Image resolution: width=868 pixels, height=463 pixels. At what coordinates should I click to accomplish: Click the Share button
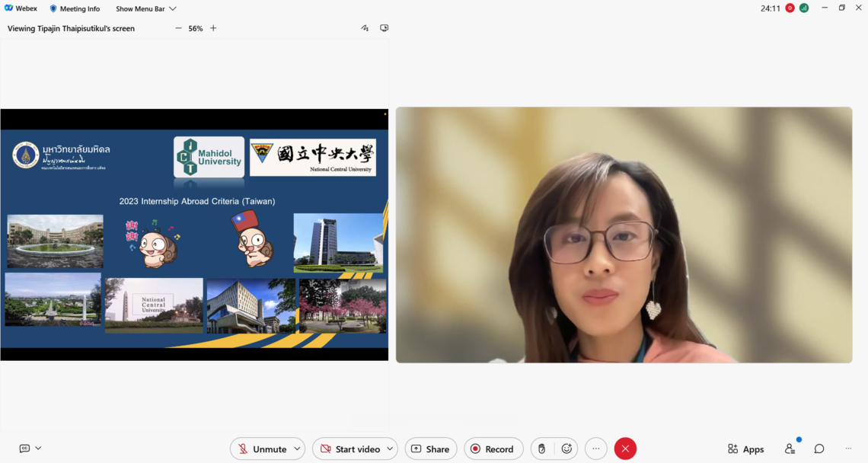point(430,449)
